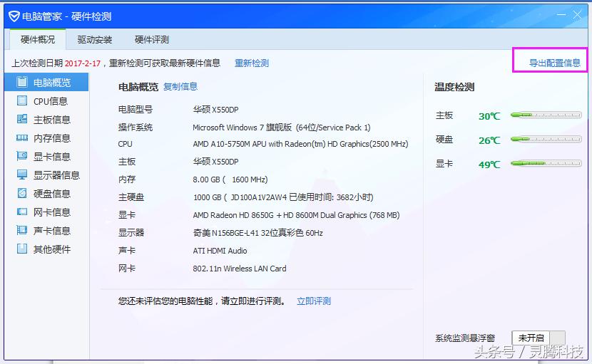Toggle the 系统监测悬浮窗 switch showing 未开启

coord(539,338)
